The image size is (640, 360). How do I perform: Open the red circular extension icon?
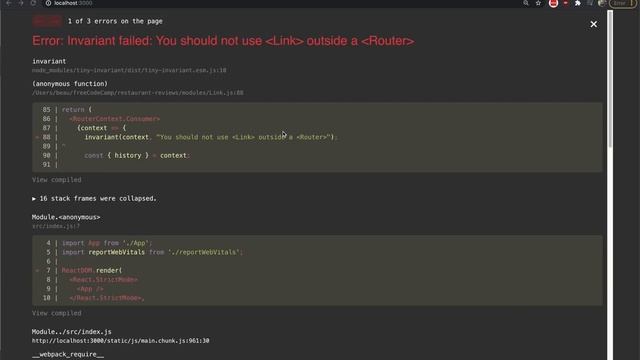(x=553, y=3)
